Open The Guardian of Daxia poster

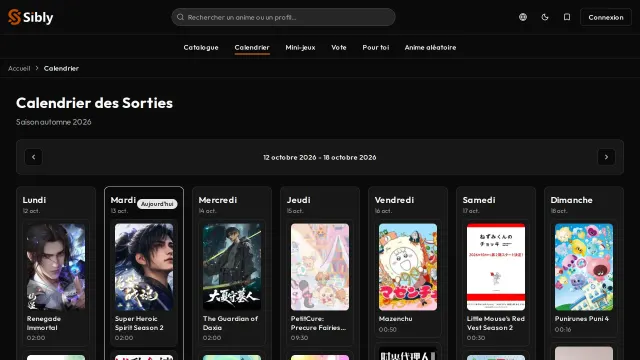232,267
